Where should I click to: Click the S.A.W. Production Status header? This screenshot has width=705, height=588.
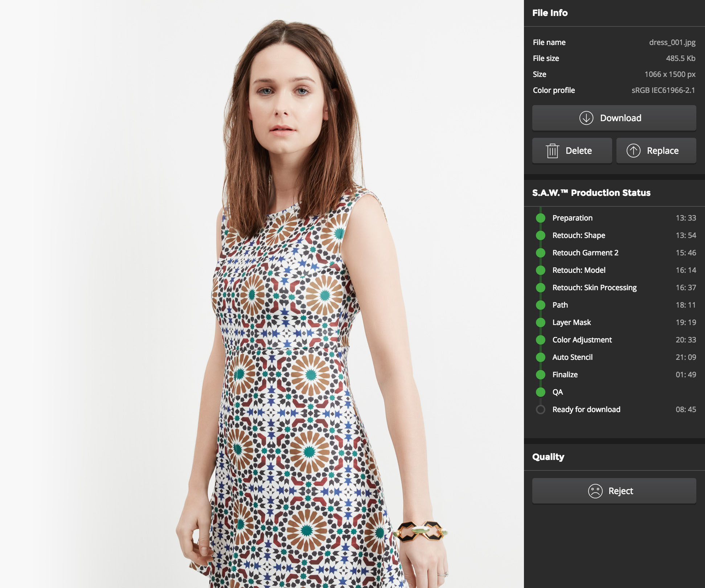591,193
